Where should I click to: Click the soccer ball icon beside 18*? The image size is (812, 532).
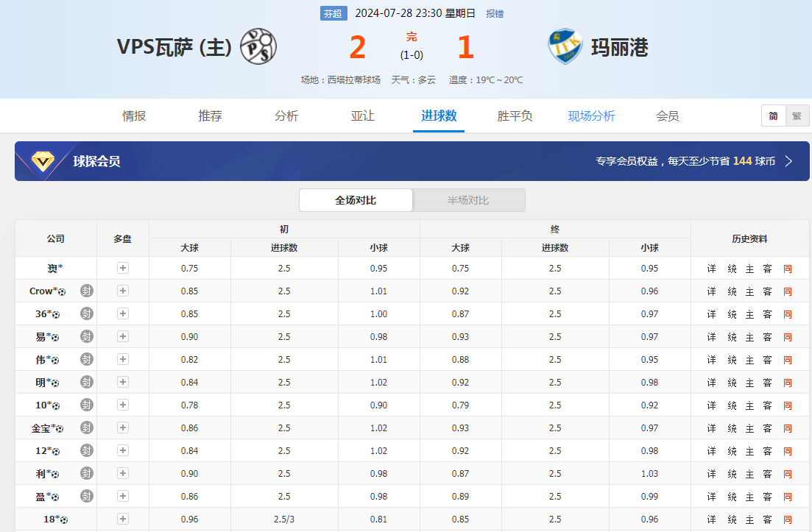(64, 520)
